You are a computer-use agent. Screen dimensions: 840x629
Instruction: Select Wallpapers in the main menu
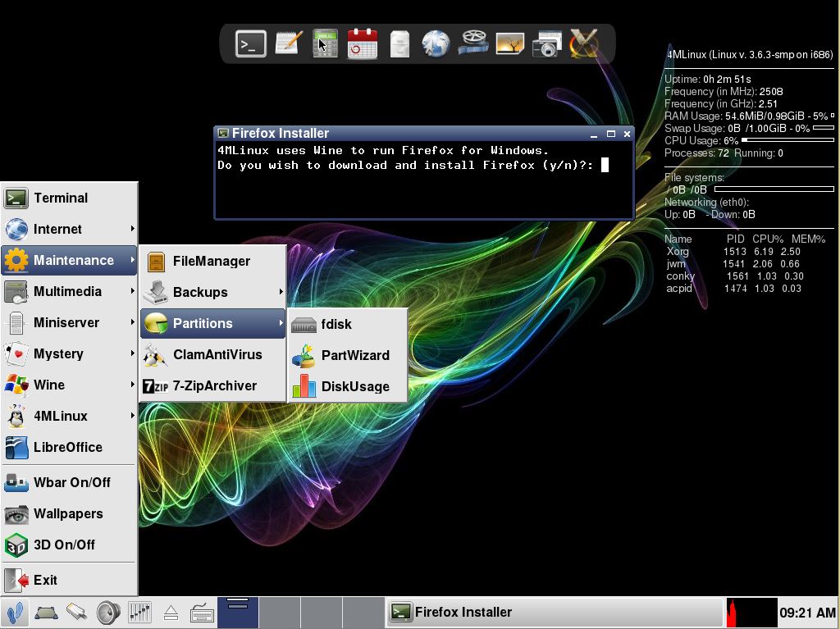69,513
